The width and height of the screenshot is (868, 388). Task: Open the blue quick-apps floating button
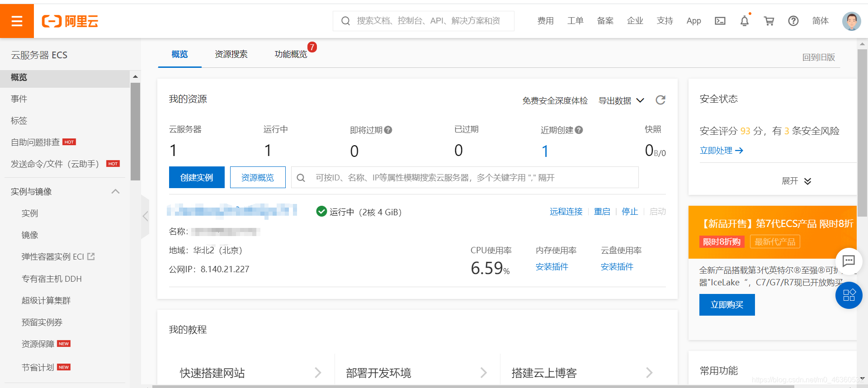point(849,295)
